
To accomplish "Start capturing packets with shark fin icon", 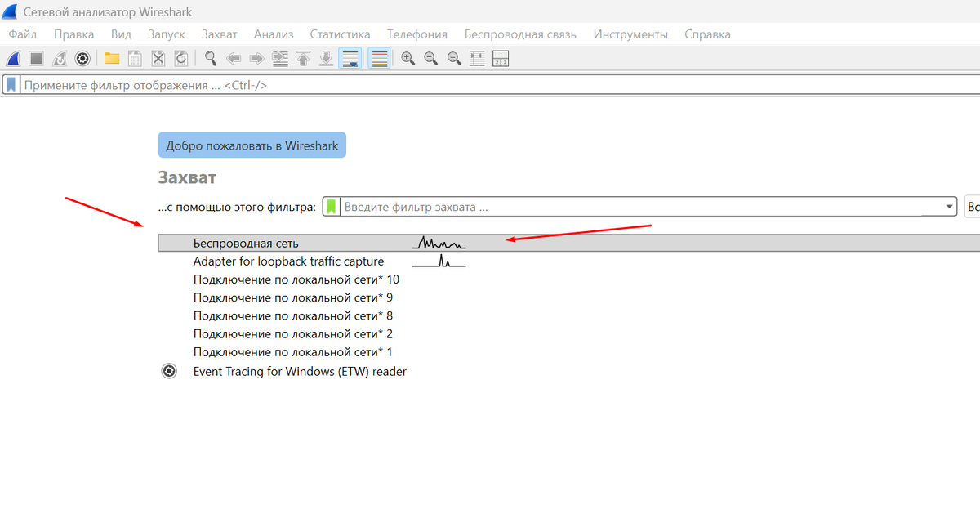I will 13,59.
